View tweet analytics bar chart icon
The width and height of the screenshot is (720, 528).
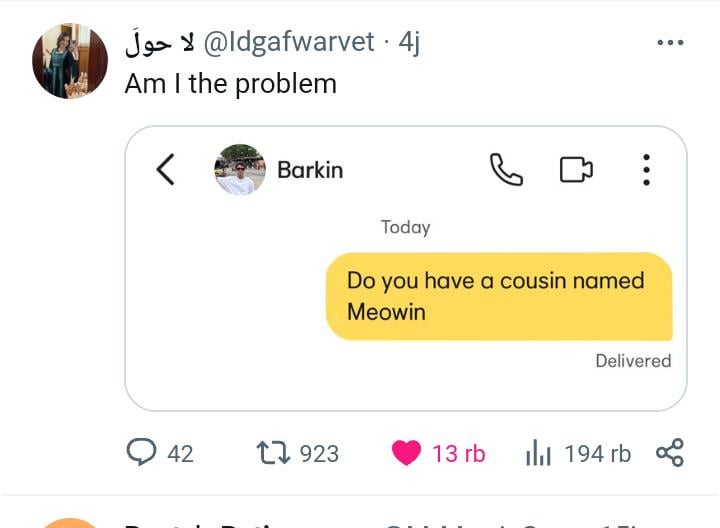pyautogui.click(x=538, y=453)
